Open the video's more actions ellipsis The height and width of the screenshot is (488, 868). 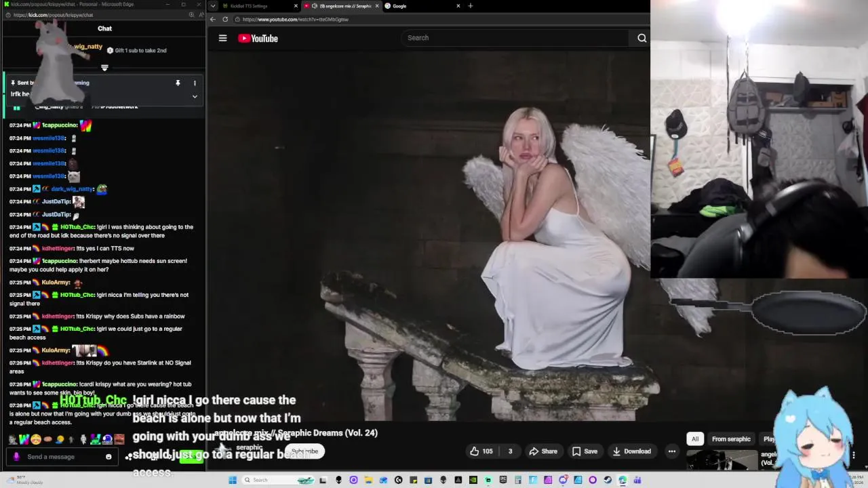pyautogui.click(x=671, y=451)
